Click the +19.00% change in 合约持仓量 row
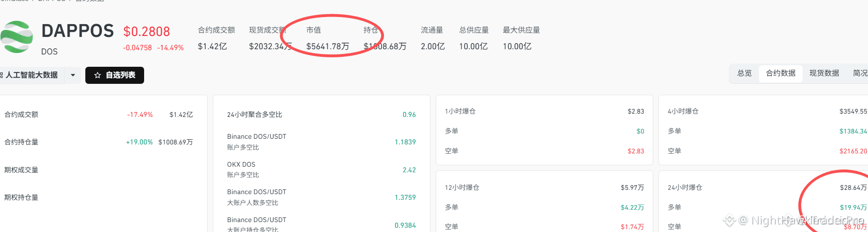868x232 pixels. pyautogui.click(x=139, y=142)
